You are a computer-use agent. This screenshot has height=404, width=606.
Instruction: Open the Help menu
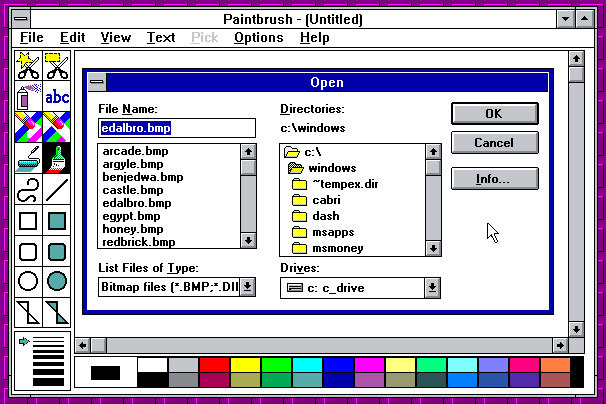click(315, 38)
